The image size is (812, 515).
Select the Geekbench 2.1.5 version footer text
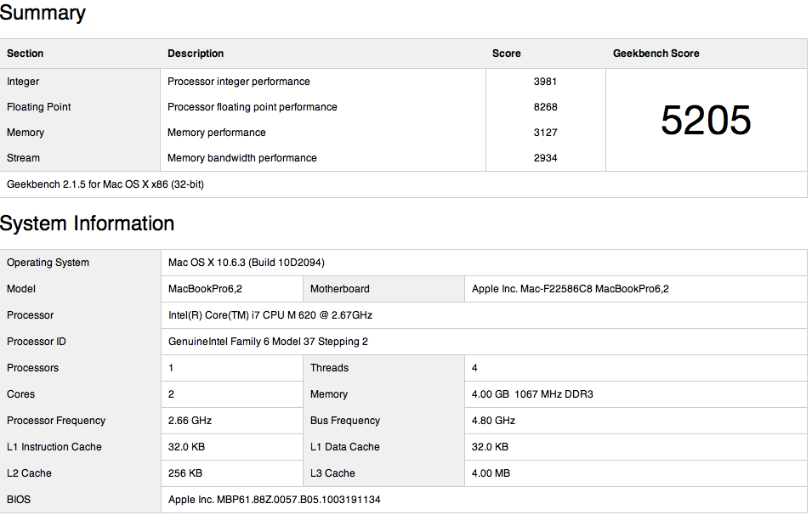point(105,184)
